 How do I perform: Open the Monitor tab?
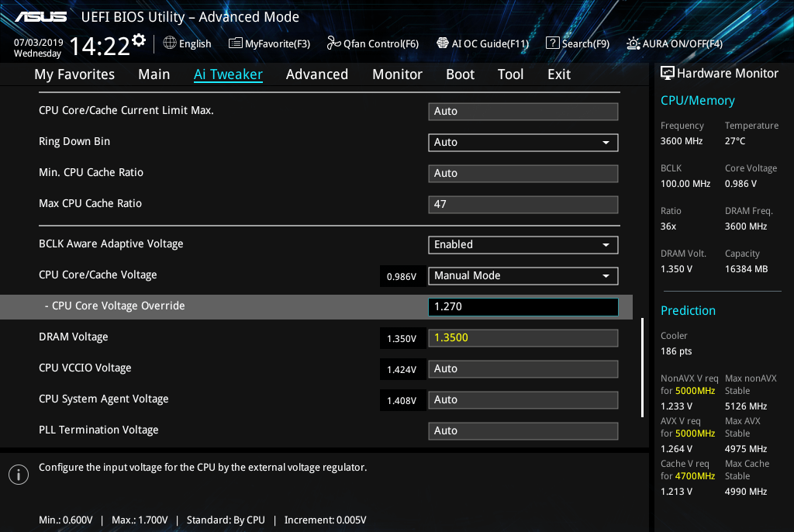coord(398,74)
